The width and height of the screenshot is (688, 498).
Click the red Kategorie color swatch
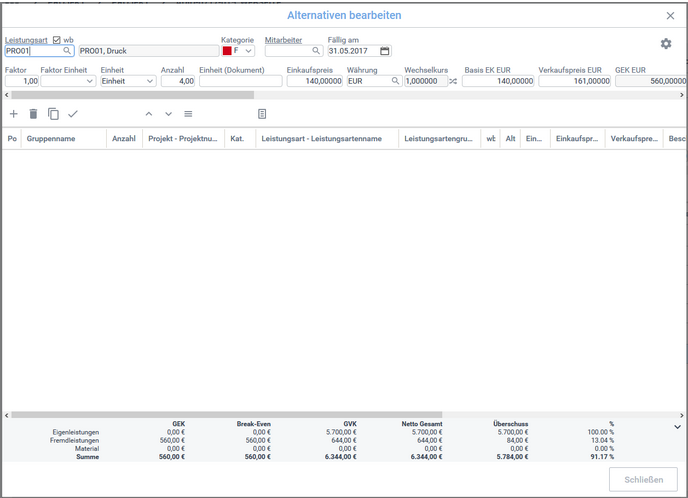[227, 51]
